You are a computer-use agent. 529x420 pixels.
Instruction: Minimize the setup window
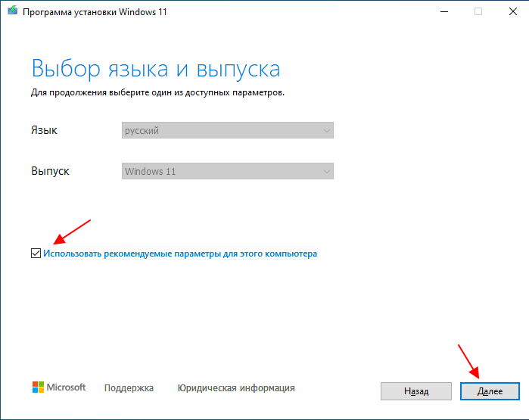point(444,12)
